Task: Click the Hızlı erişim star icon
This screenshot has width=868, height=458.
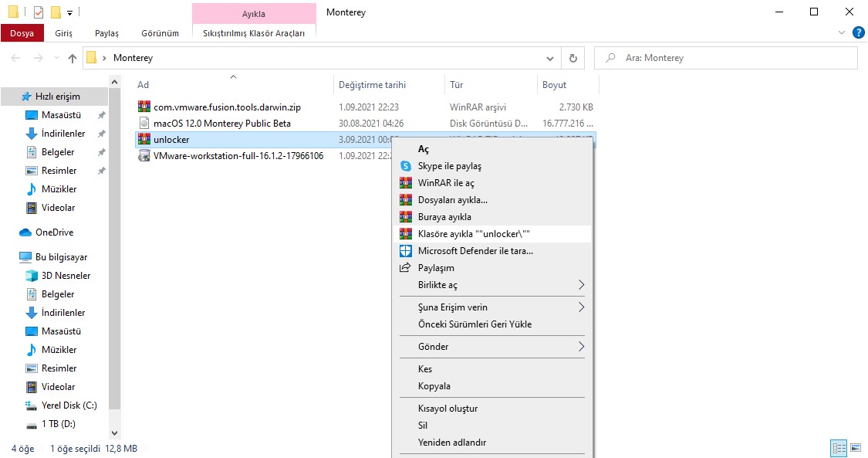Action: click(26, 97)
